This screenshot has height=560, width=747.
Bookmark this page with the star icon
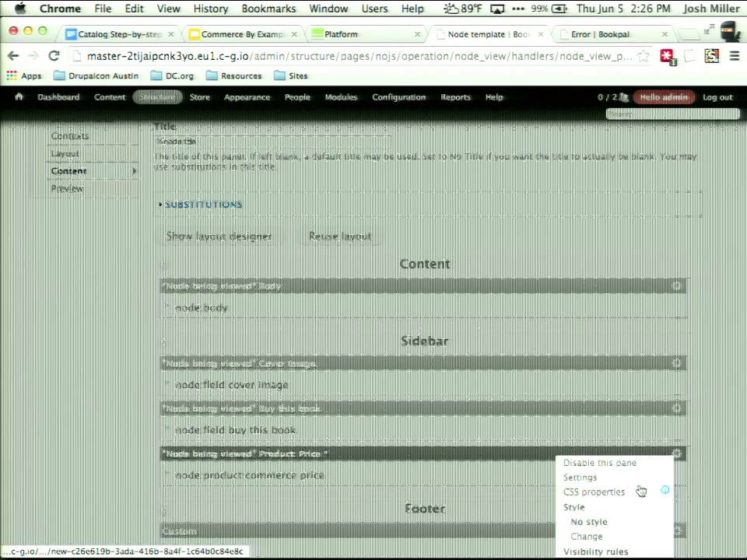644,56
